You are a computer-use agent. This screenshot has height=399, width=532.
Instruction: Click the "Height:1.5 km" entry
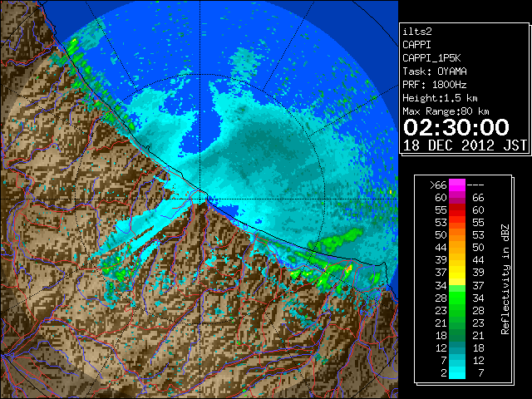tap(440, 98)
